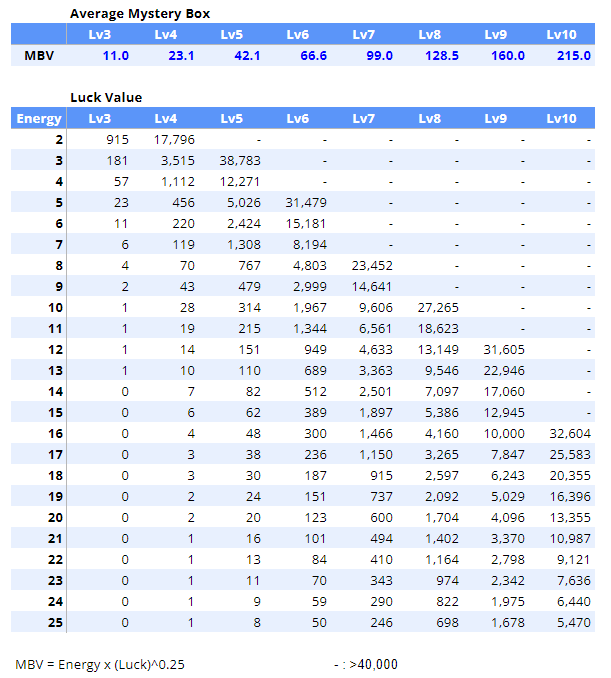Click luck value 3,370
Image resolution: width=611 pixels, height=678 pixels.
point(508,539)
